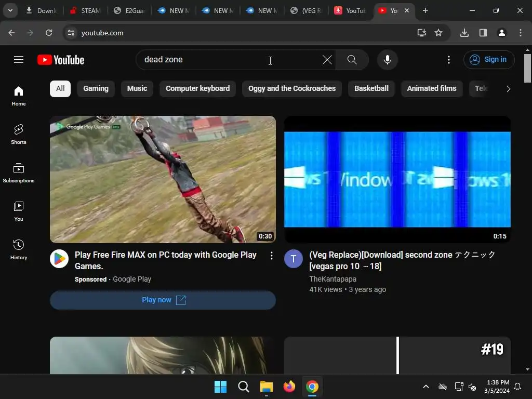532x399 pixels.
Task: Open the notification bell in the taskbar
Action: pos(517,387)
